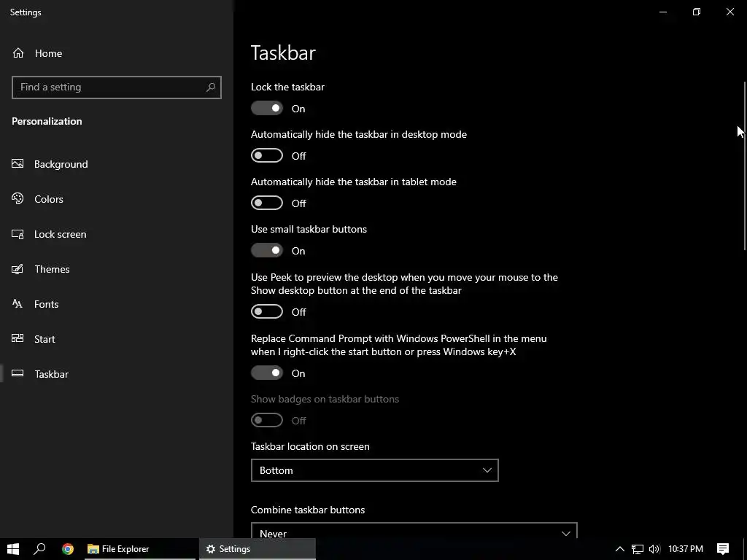Open the network status tray icon
The image size is (747, 560).
click(x=638, y=549)
